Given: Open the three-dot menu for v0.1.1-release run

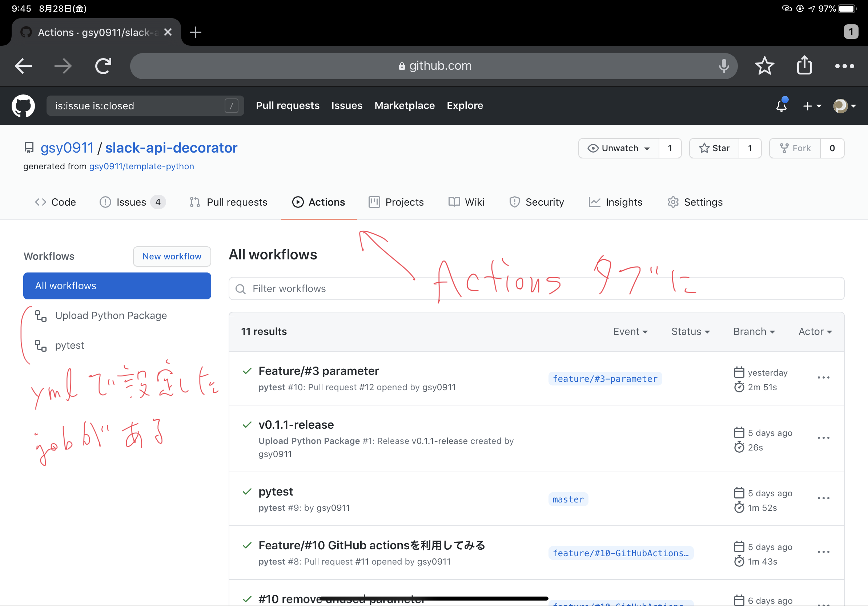Looking at the screenshot, I should 823,438.
